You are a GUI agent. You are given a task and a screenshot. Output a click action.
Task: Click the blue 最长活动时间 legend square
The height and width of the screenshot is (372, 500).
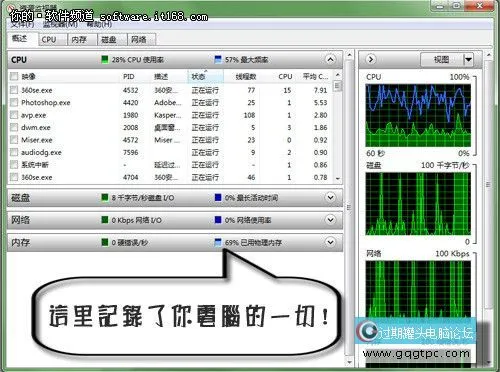(218, 198)
